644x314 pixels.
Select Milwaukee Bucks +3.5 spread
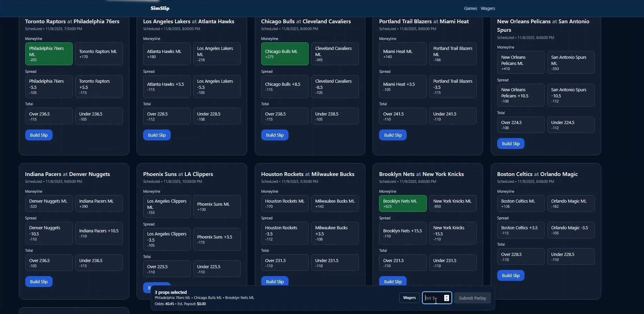tap(335, 233)
